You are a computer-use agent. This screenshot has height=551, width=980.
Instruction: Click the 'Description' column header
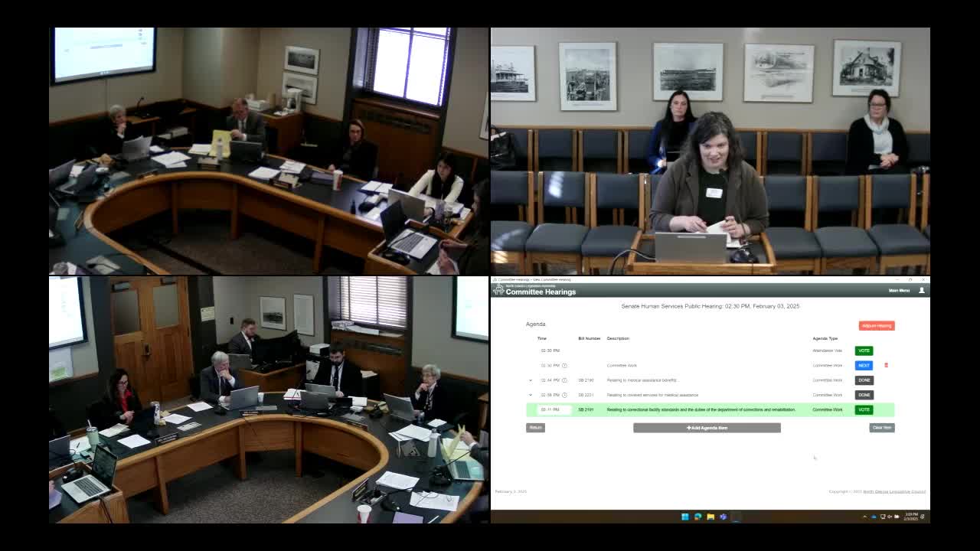[x=618, y=338]
